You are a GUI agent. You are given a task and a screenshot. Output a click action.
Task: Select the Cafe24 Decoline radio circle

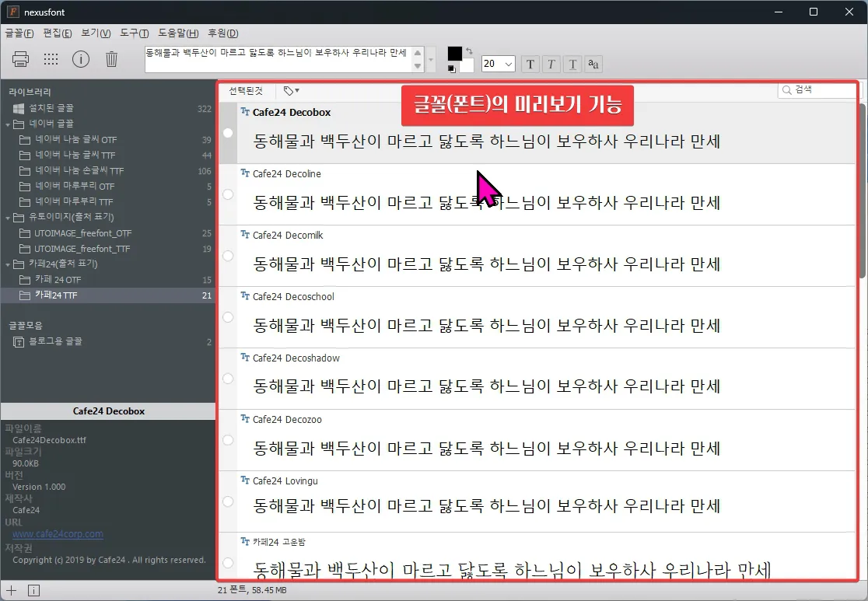pyautogui.click(x=228, y=194)
